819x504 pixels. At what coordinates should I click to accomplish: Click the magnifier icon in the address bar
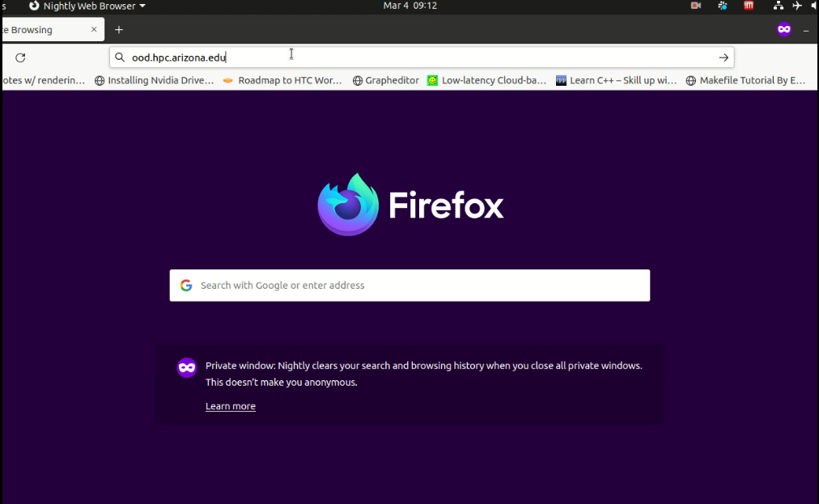[120, 57]
